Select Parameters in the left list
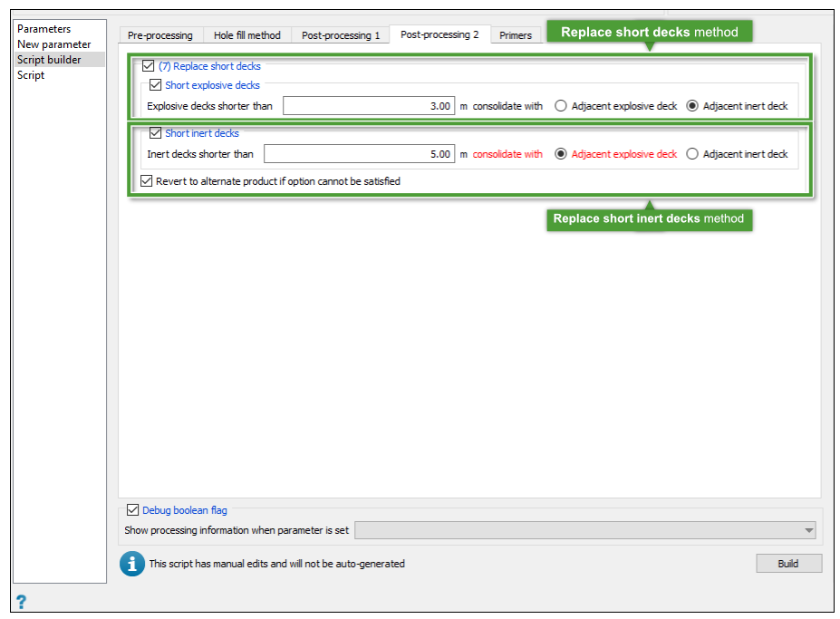840x619 pixels. pyautogui.click(x=43, y=29)
